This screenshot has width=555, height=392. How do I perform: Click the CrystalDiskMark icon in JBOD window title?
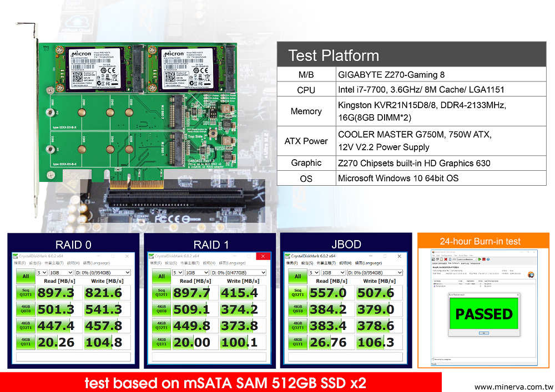(x=287, y=256)
